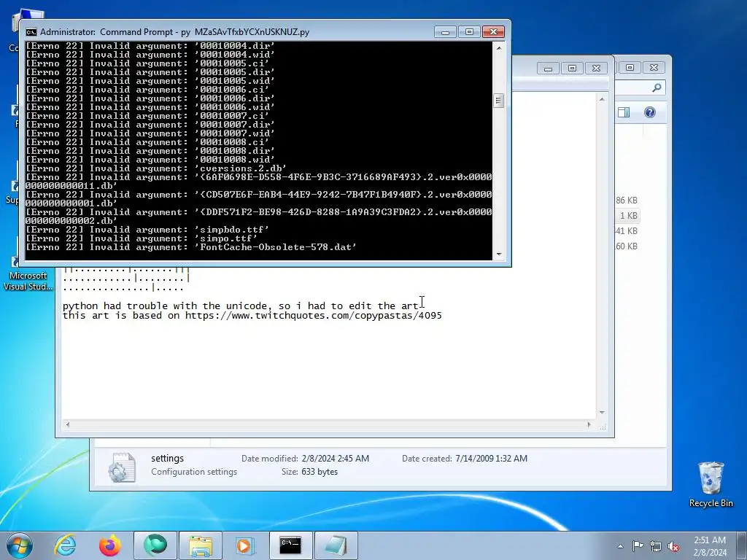Viewport: 747px width, 560px height.
Task: Minimize the Command Prompt window
Action: (445, 32)
